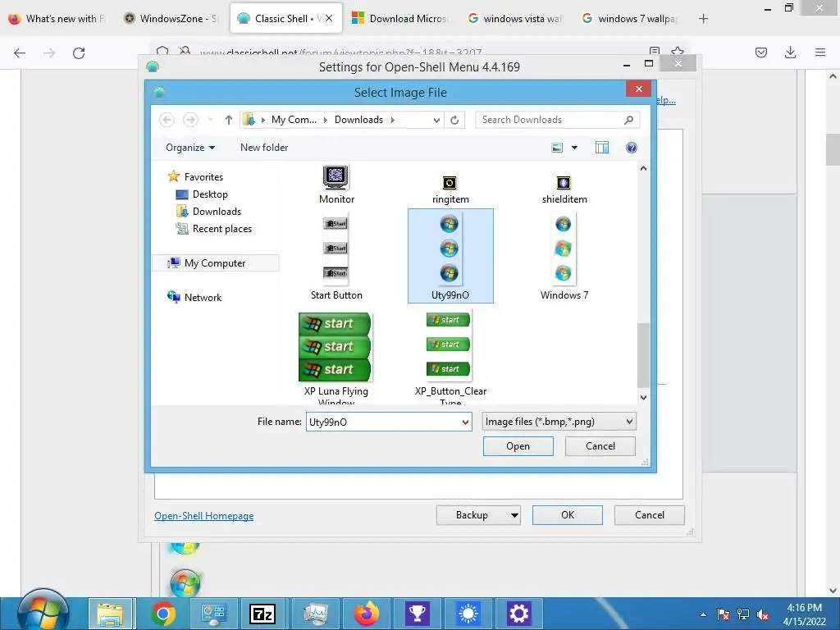Create a New folder
Screen dimensions: 840x630
pyautogui.click(x=264, y=148)
